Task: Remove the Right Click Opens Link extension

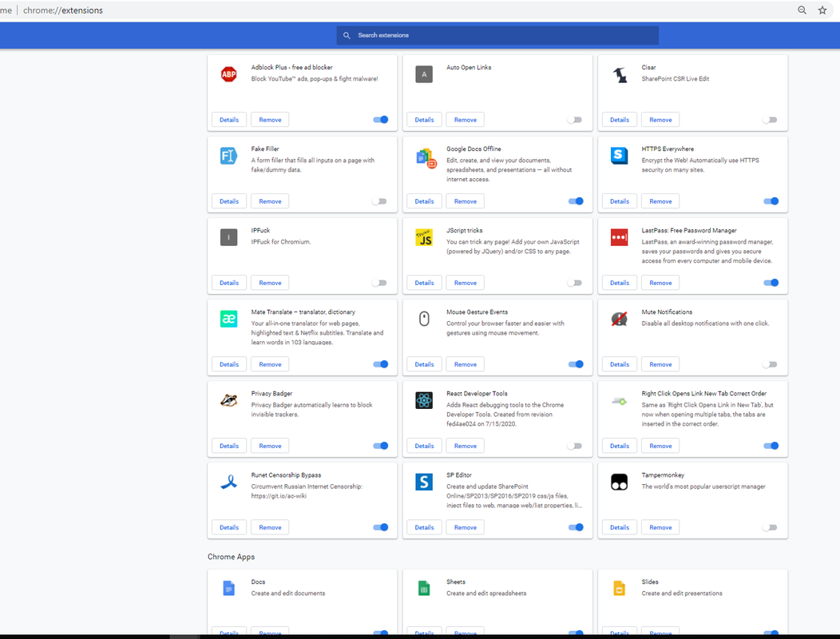Action: pos(660,446)
